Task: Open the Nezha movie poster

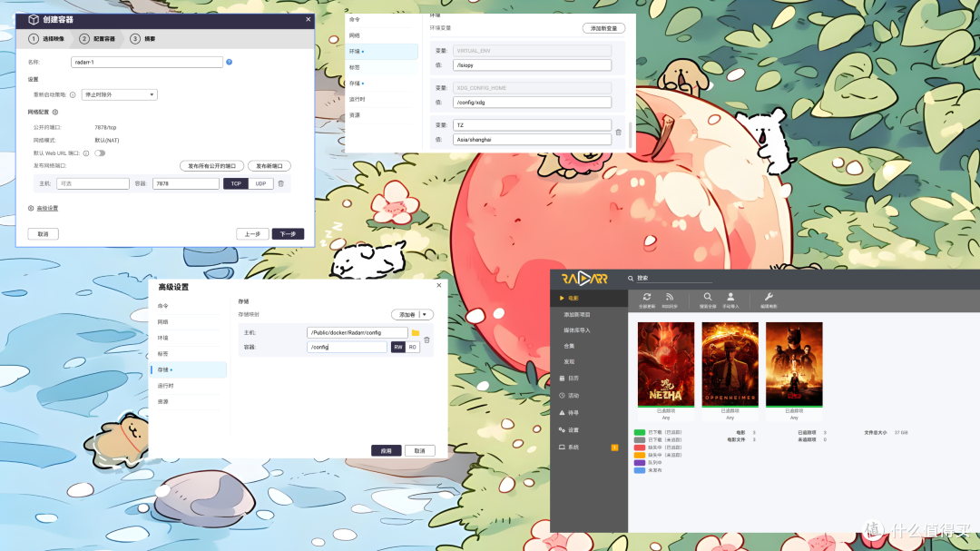Action: (x=666, y=364)
